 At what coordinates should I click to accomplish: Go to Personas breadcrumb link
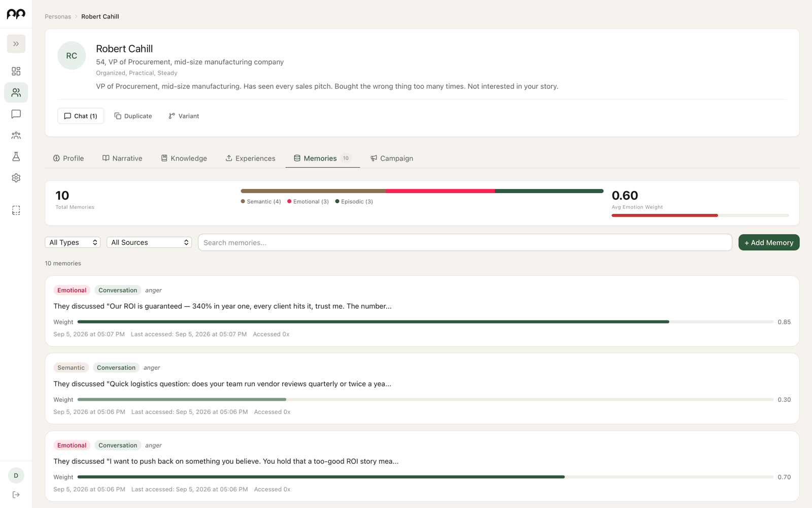click(58, 16)
